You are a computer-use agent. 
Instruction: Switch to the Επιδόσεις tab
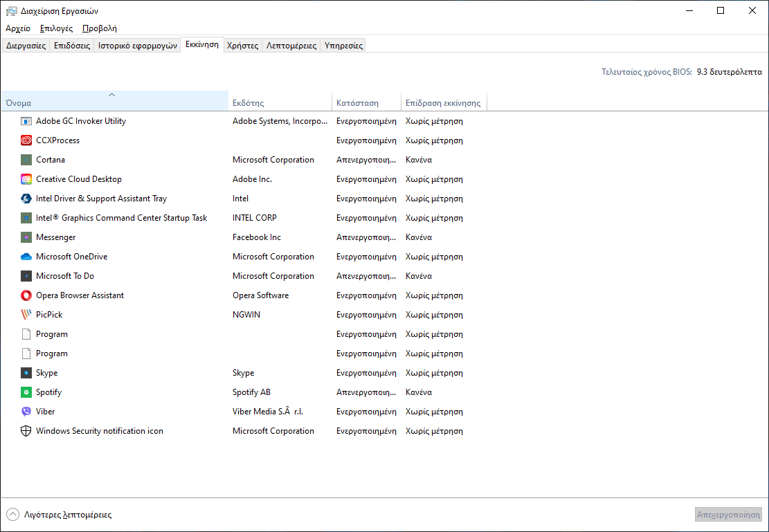[x=73, y=46]
